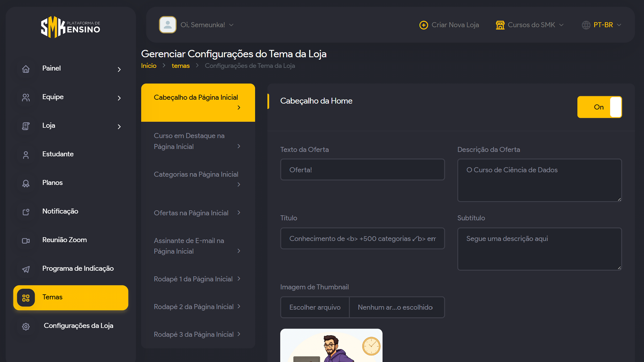Click the chevron of Rodapé 1 da Página Inicial
644x362 pixels.
[x=239, y=279]
